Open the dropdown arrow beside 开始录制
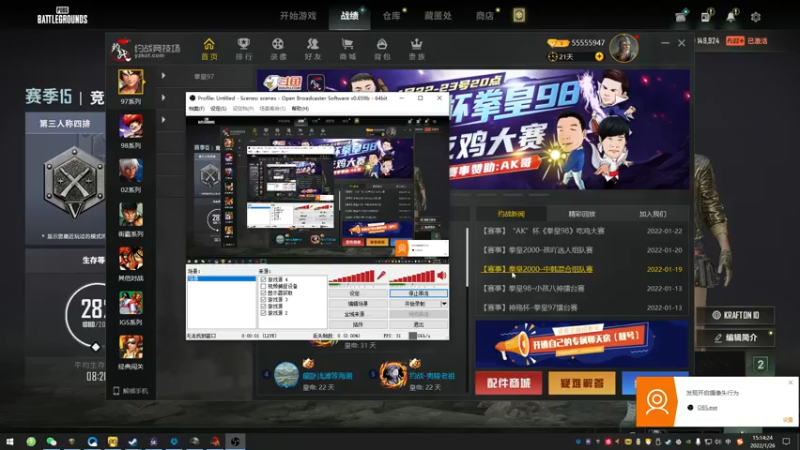Screen dimensions: 800x450 coord(444,304)
